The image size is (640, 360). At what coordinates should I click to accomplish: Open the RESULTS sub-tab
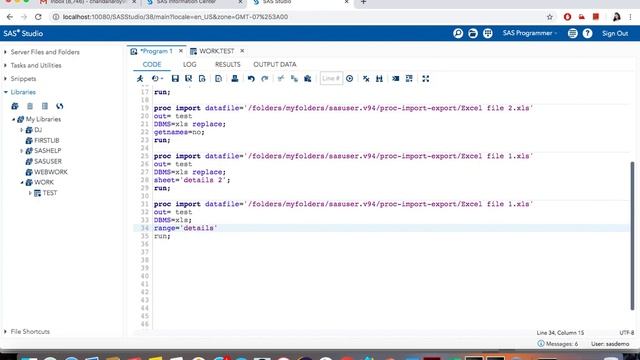(228, 64)
